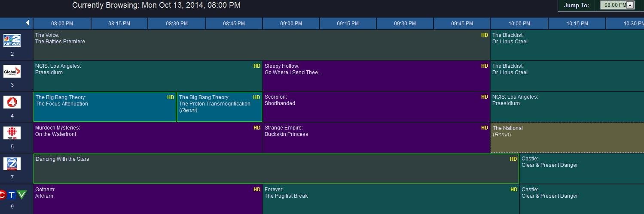Select the 10:30 PM time header
644x214 pixels.
(625, 24)
